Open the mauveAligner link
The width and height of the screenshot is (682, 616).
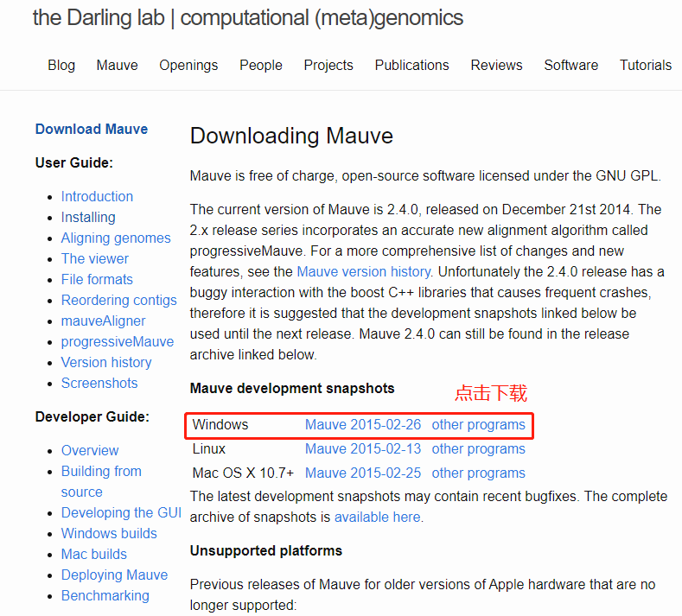coord(103,321)
